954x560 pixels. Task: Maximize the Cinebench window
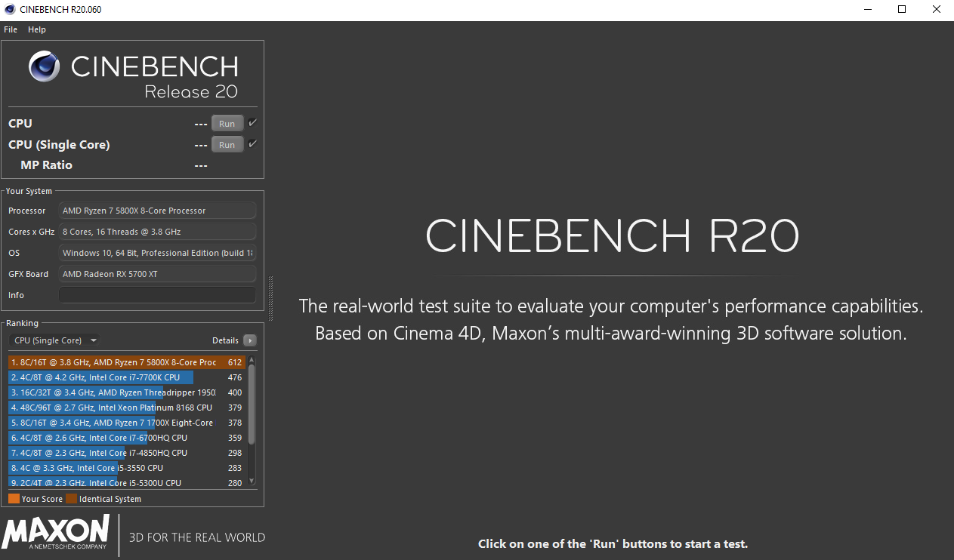coord(902,9)
